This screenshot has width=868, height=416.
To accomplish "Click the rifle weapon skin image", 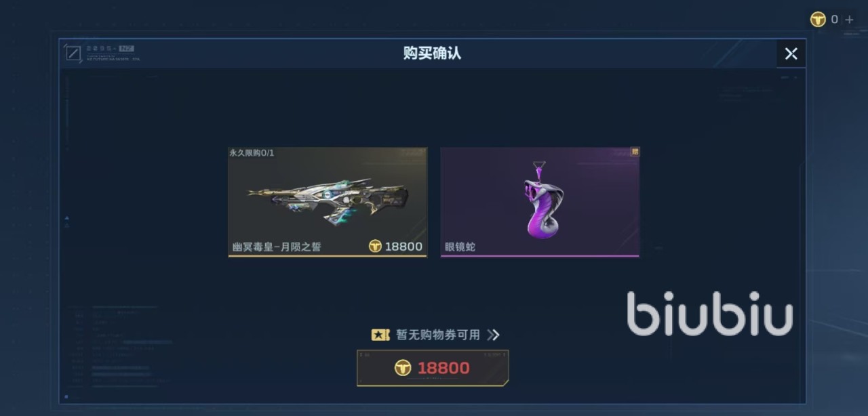I will click(x=329, y=199).
